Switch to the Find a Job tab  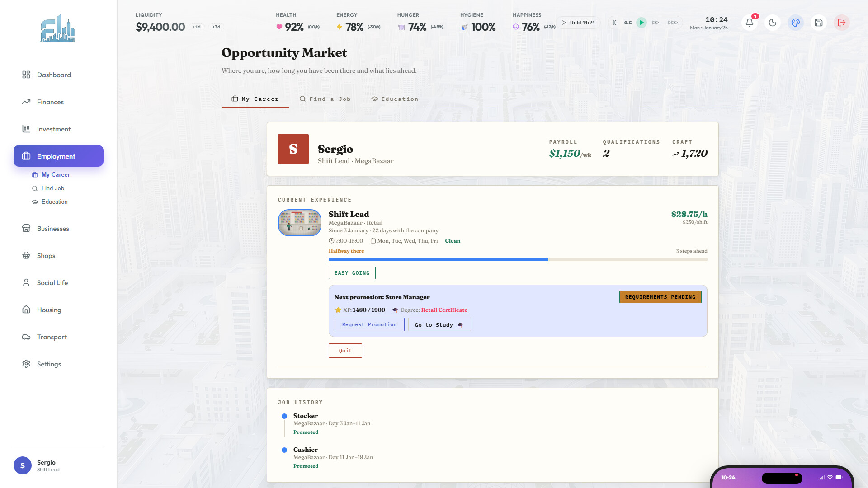click(x=325, y=99)
